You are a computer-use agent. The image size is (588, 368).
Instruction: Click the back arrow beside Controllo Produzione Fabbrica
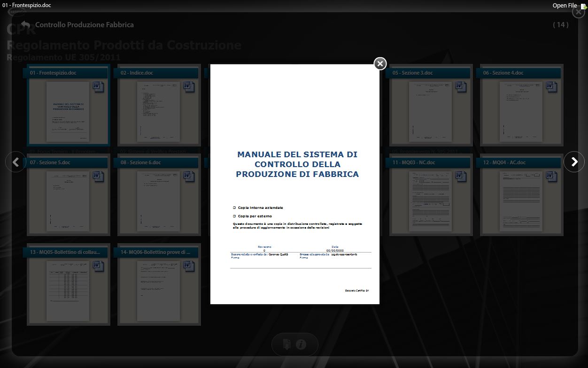[x=25, y=25]
